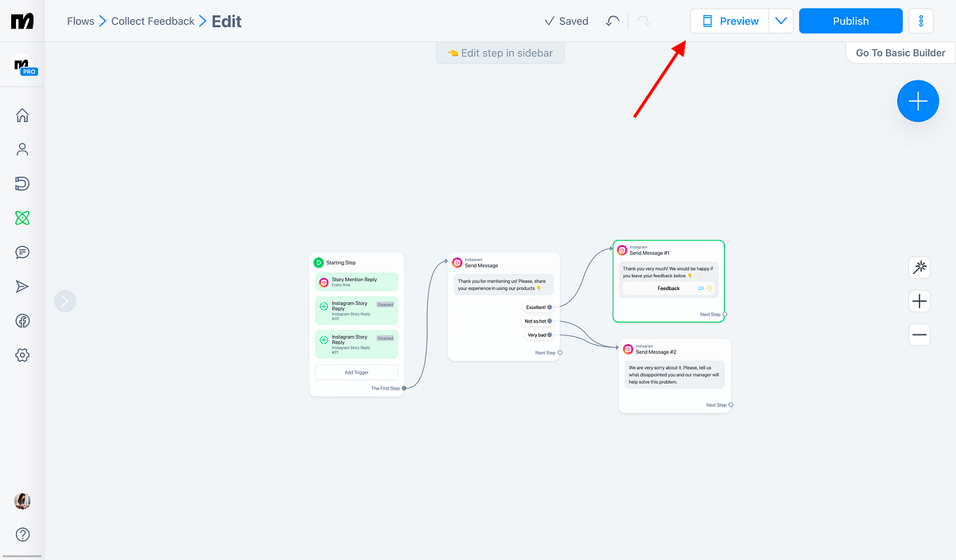Expand the collapsed left panel with the chevron

coord(65,300)
